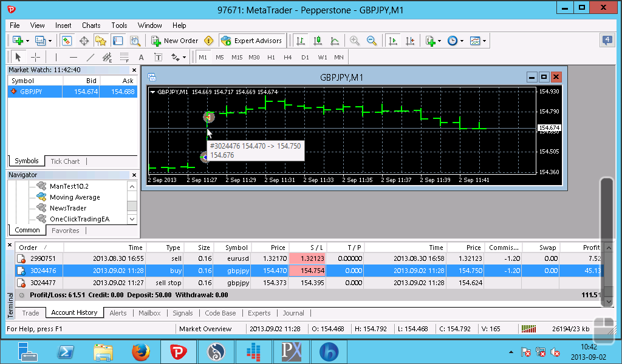Open the Experts tab in Terminal
622x364 pixels.
[x=259, y=313]
